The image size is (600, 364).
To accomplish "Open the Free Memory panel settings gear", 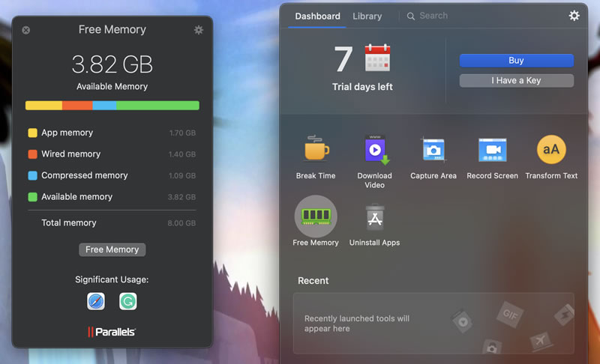I will [198, 30].
